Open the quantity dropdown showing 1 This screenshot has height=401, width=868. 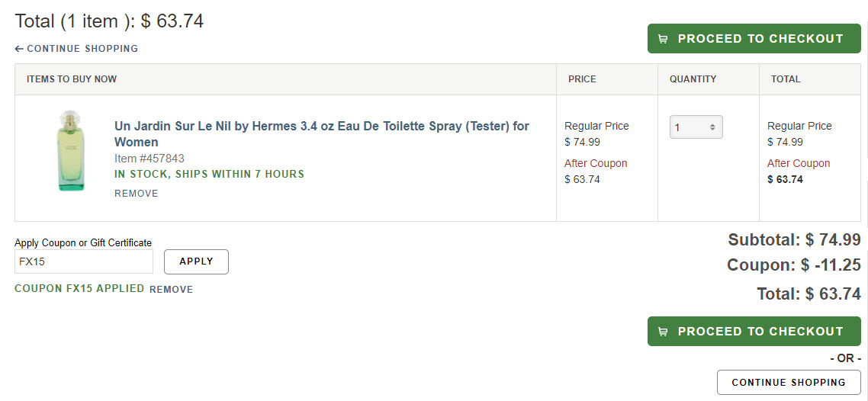click(x=696, y=127)
